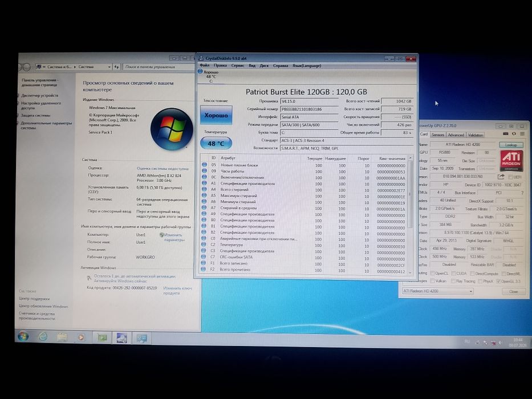Screen dimensions: 532x399
Task: Open the System window address bar dropdown arrow
Action: coord(109,67)
